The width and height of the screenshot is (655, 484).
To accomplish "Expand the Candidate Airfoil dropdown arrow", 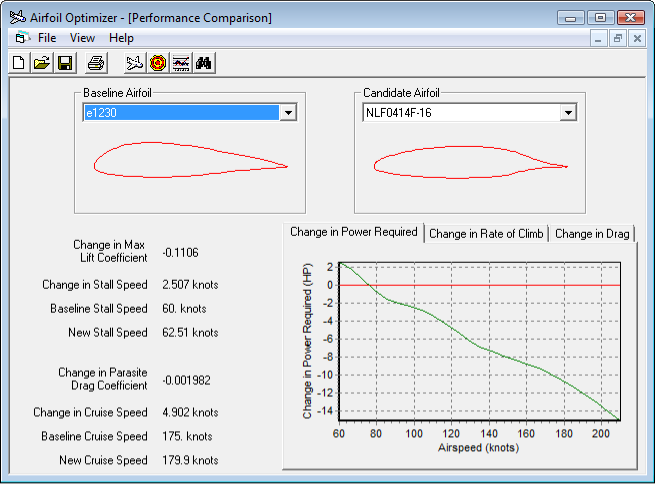I will coord(568,113).
